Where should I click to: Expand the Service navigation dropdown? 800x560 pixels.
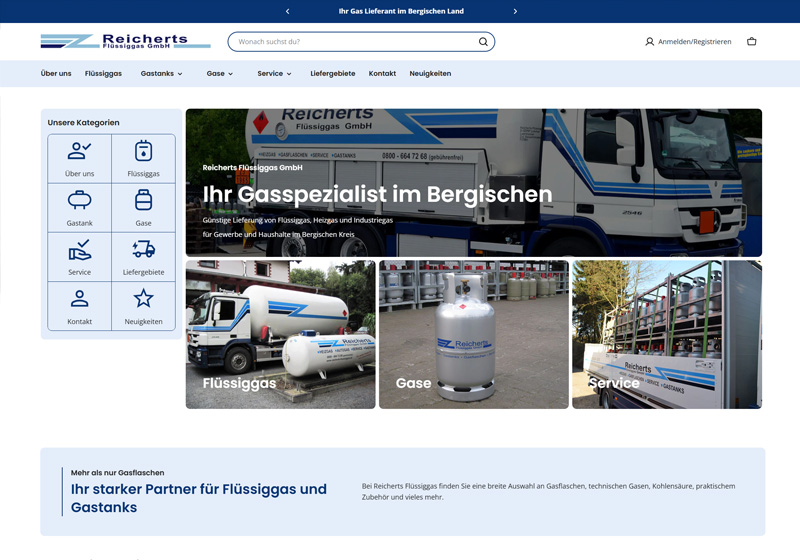[274, 74]
